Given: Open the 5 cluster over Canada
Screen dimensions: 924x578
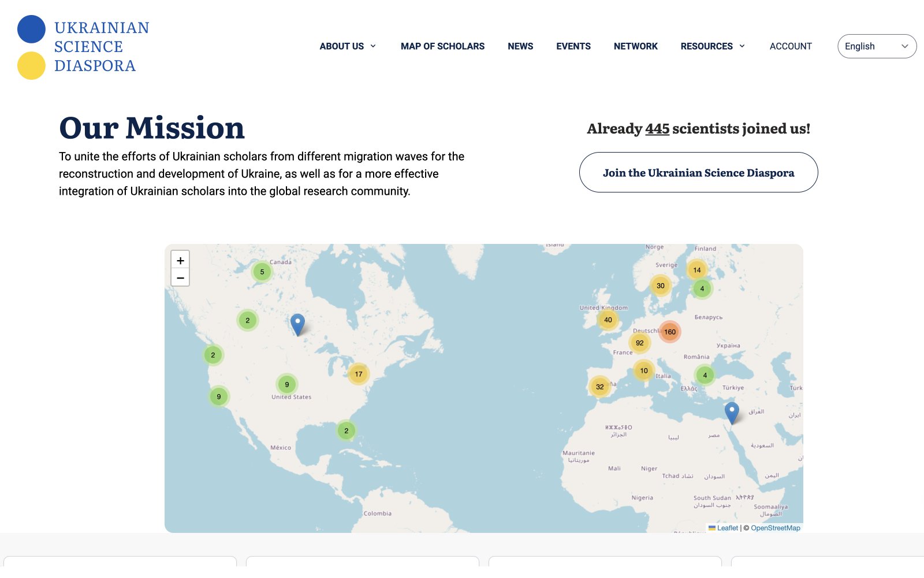Looking at the screenshot, I should pyautogui.click(x=262, y=272).
